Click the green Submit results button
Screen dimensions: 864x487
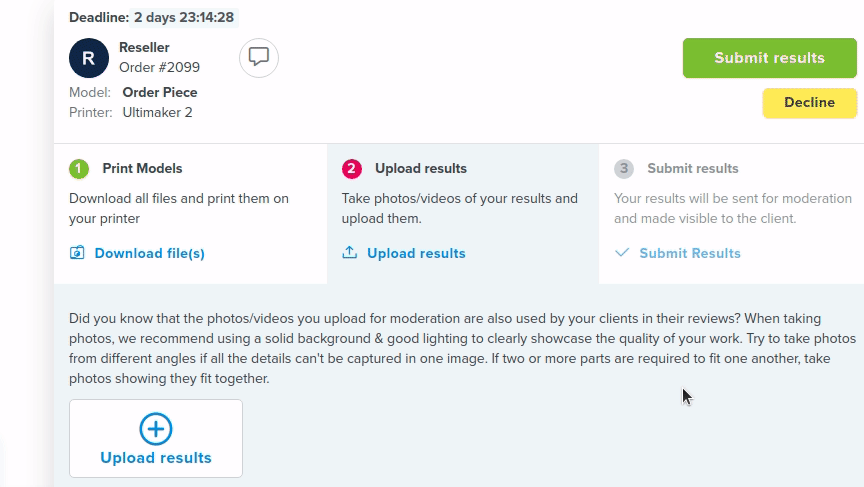[x=770, y=58]
